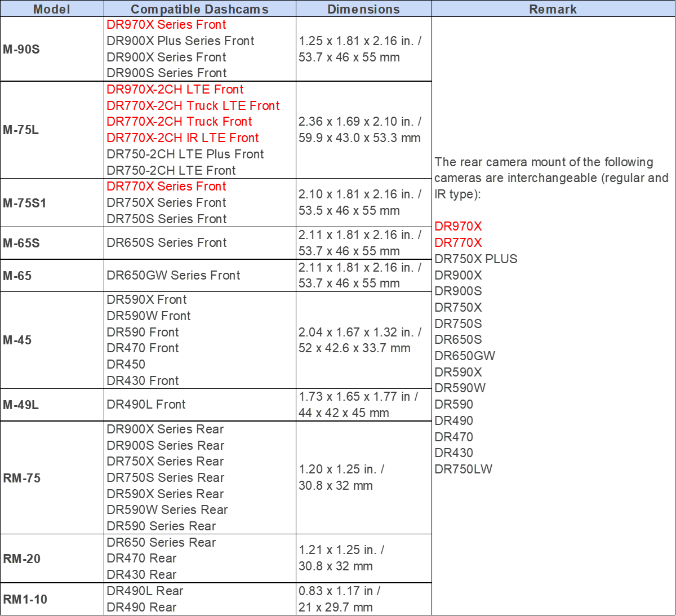Click DR900X Series Front entry
676x616 pixels.
point(166,57)
